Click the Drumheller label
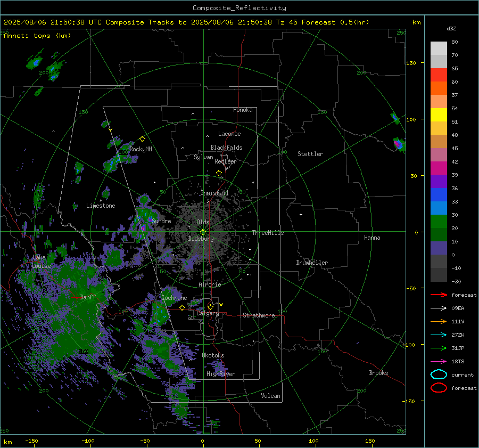Screen dimensions: 479x448 tap(312, 263)
